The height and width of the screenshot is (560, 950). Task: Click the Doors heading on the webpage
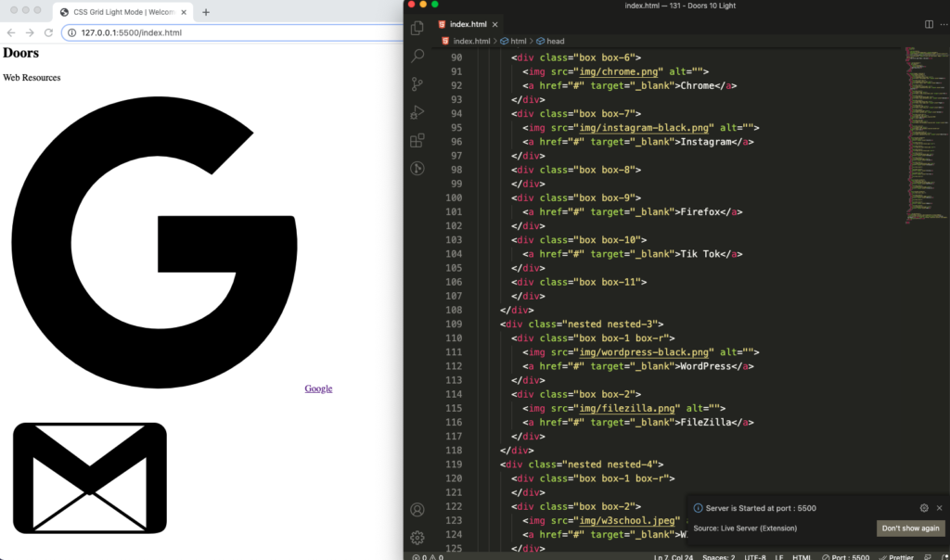pos(20,53)
